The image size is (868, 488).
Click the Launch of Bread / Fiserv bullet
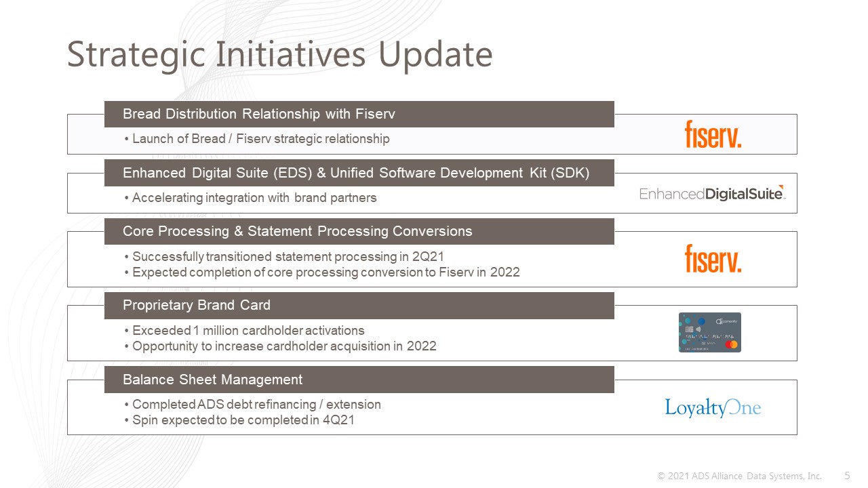tap(257, 139)
